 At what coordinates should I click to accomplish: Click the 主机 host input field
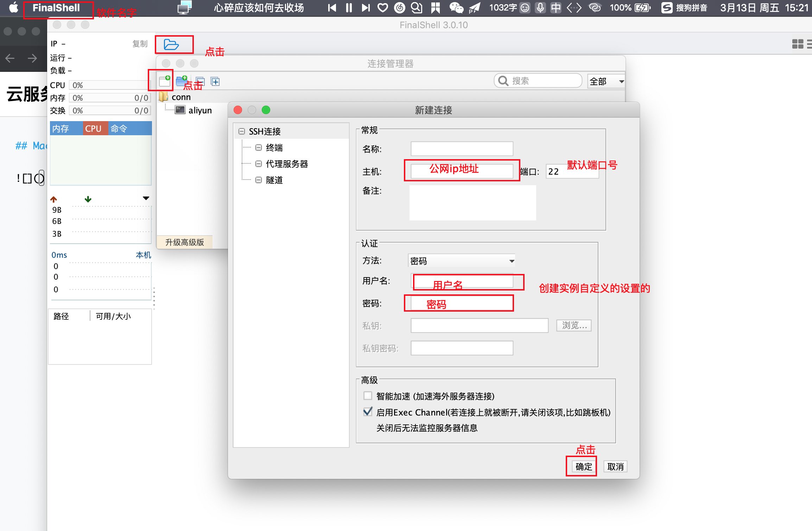click(x=462, y=171)
